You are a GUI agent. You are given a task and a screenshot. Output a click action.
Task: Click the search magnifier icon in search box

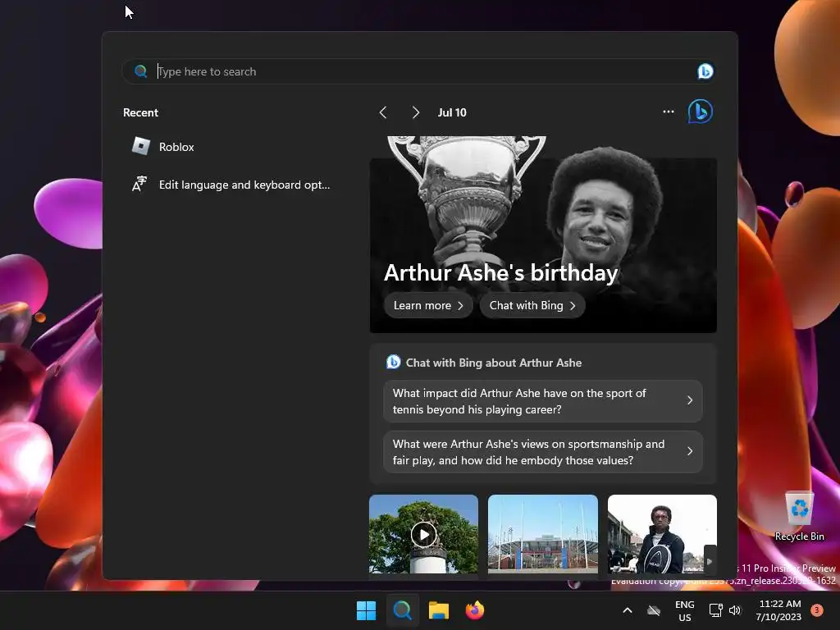141,71
